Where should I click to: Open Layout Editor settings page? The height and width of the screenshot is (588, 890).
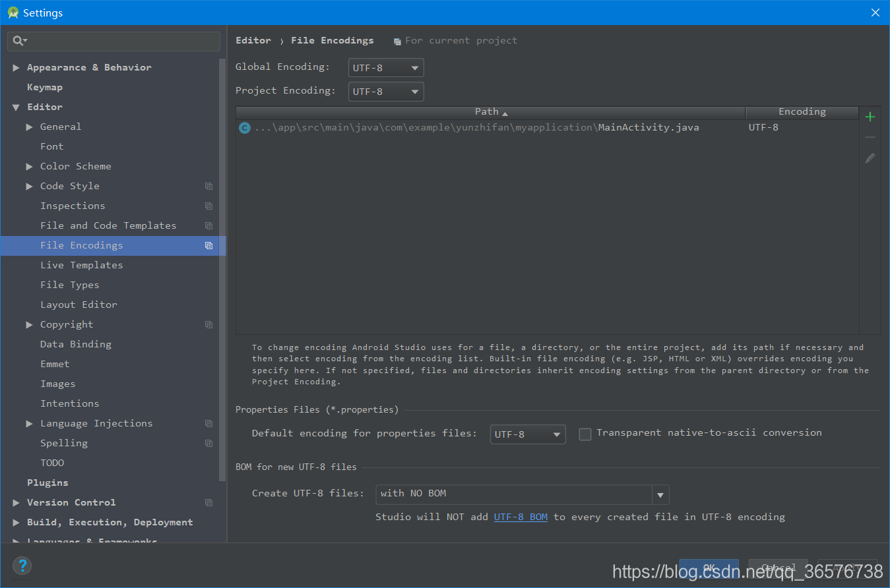point(79,305)
